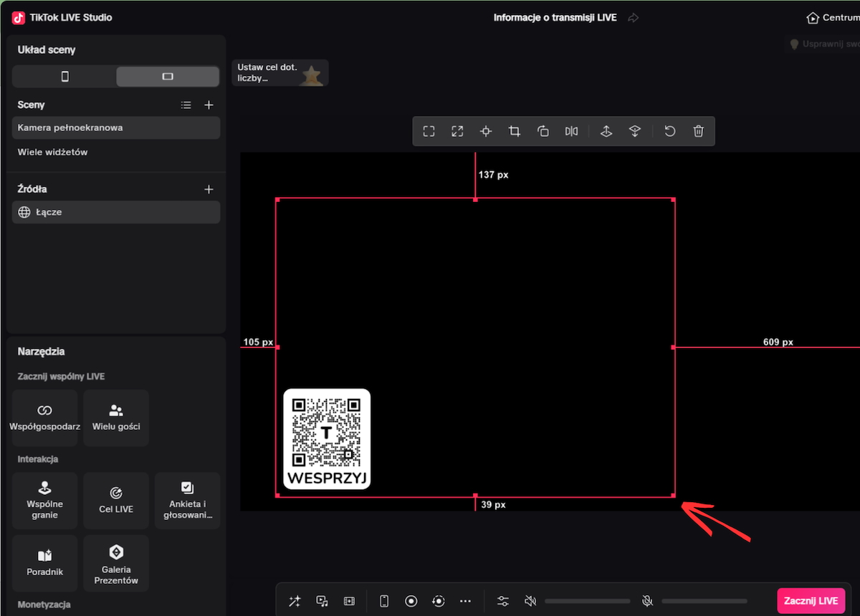The height and width of the screenshot is (616, 860).
Task: Click the fit to screen icon
Action: click(429, 131)
